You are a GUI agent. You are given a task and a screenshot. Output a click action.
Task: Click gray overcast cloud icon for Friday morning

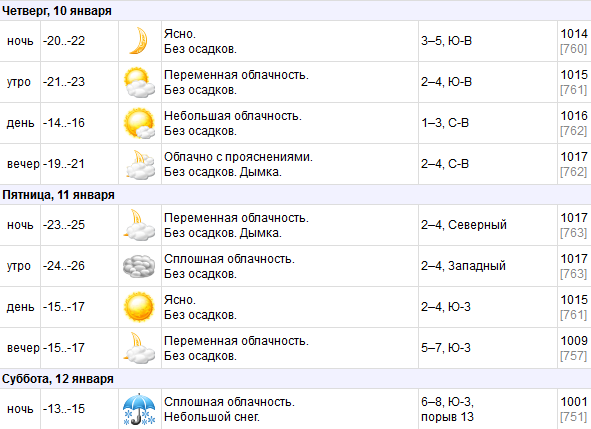pos(139,266)
